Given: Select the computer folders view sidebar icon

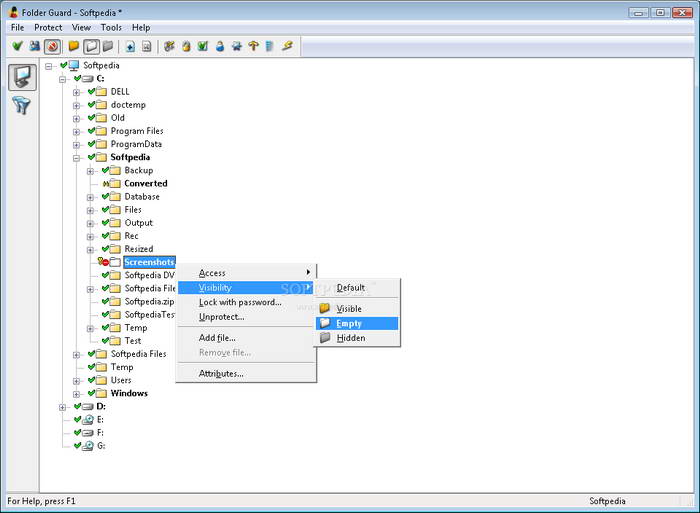Looking at the screenshot, I should click(22, 77).
